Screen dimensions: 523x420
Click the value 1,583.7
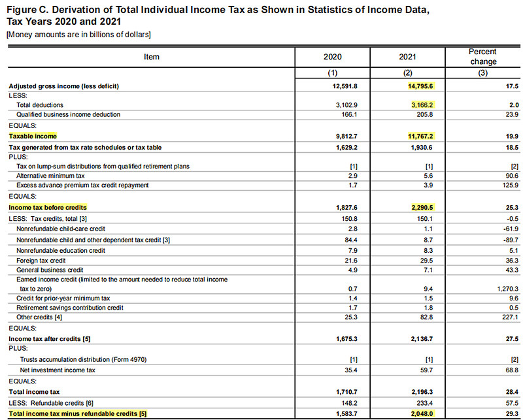tap(346, 414)
